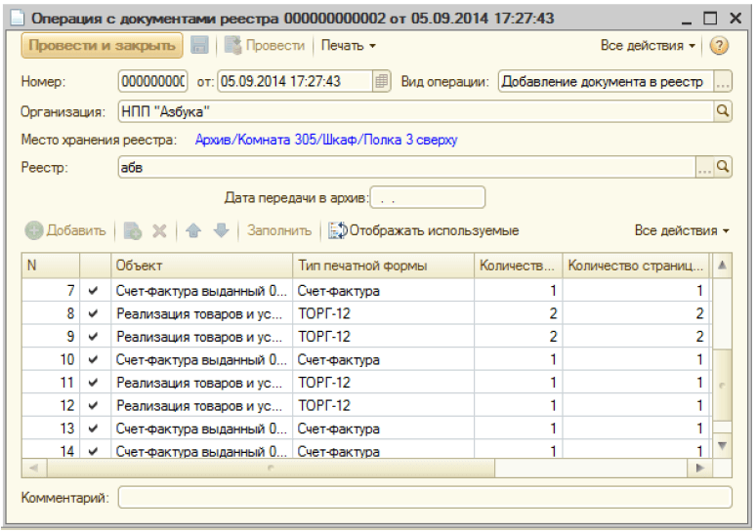This screenshot has height=532, width=756.
Task: Open the table's Все действия menu
Action: pyautogui.click(x=682, y=231)
